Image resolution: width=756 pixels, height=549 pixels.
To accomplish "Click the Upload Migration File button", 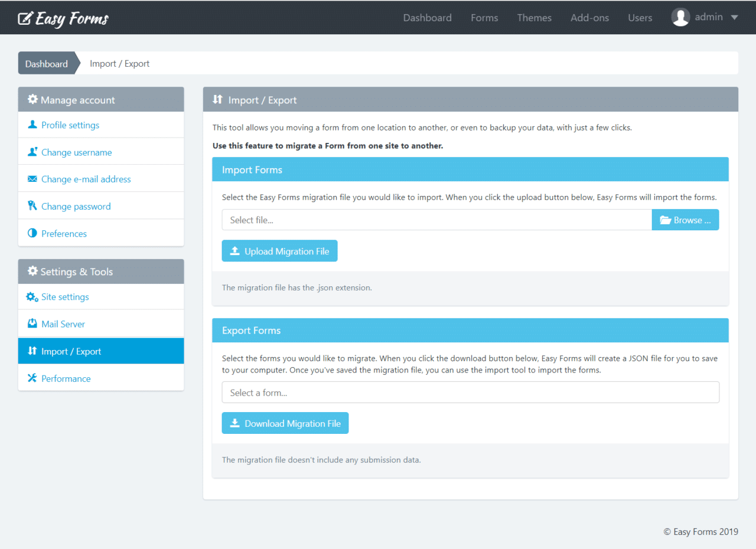I will (280, 251).
